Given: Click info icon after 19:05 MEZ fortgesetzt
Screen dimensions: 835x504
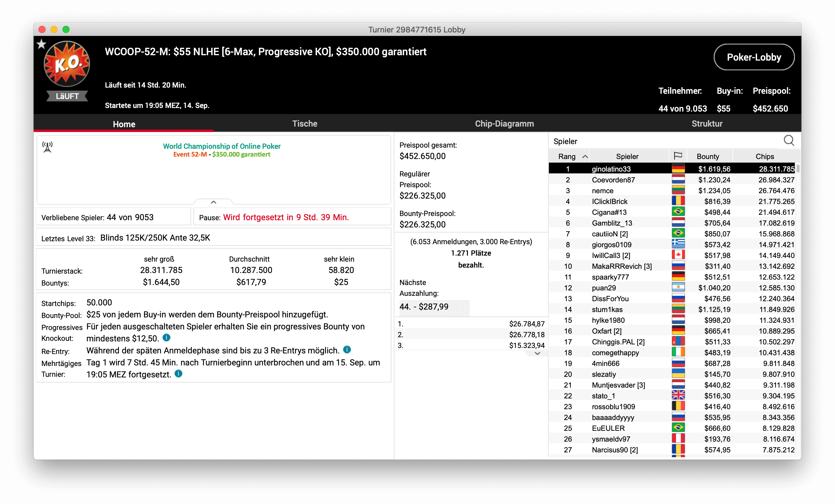Looking at the screenshot, I should (x=178, y=373).
